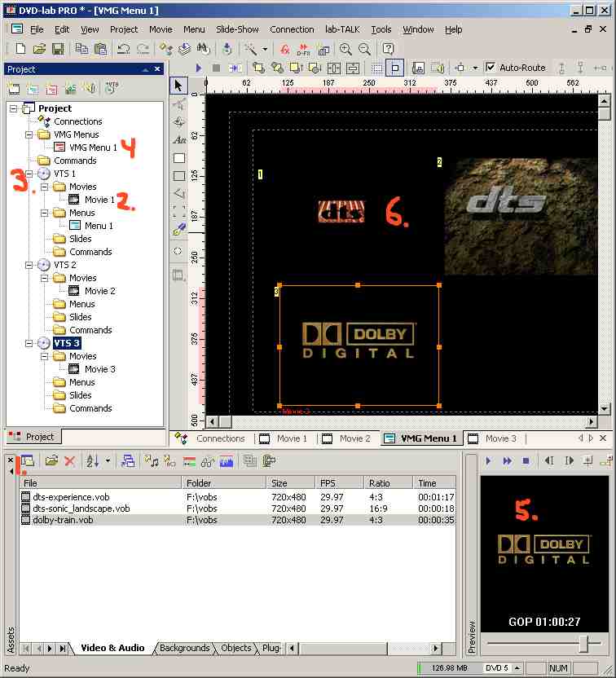Click the Help question mark icon
The image size is (616, 678).
click(x=388, y=49)
